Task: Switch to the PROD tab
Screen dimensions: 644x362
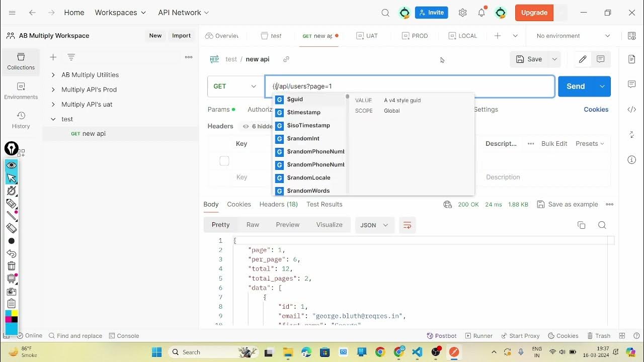Action: (415, 36)
